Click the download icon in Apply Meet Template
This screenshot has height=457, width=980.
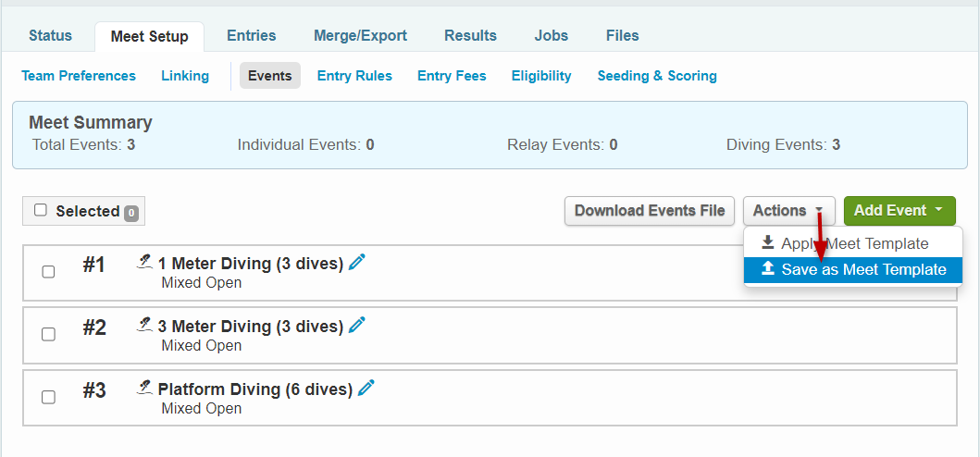767,243
